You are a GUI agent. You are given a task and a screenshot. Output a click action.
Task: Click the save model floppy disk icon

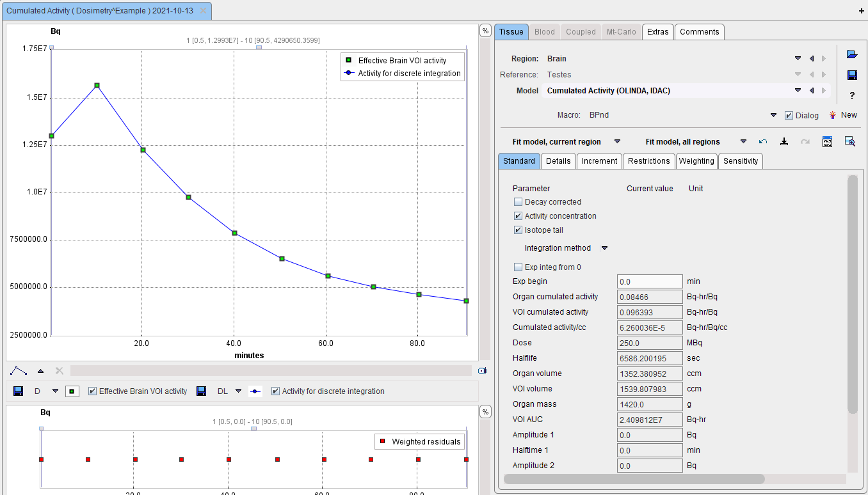coord(851,75)
